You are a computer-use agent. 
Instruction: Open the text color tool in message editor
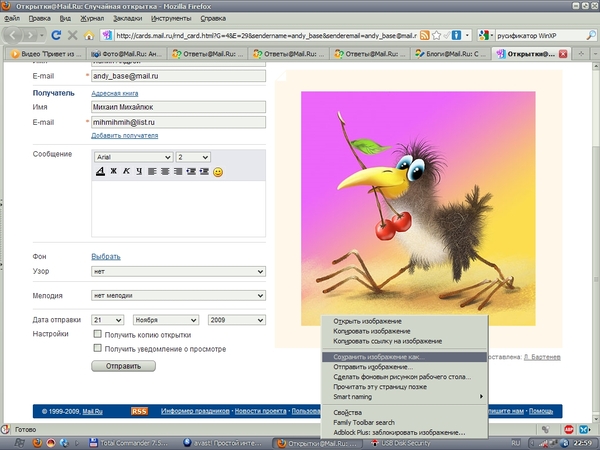[x=100, y=171]
